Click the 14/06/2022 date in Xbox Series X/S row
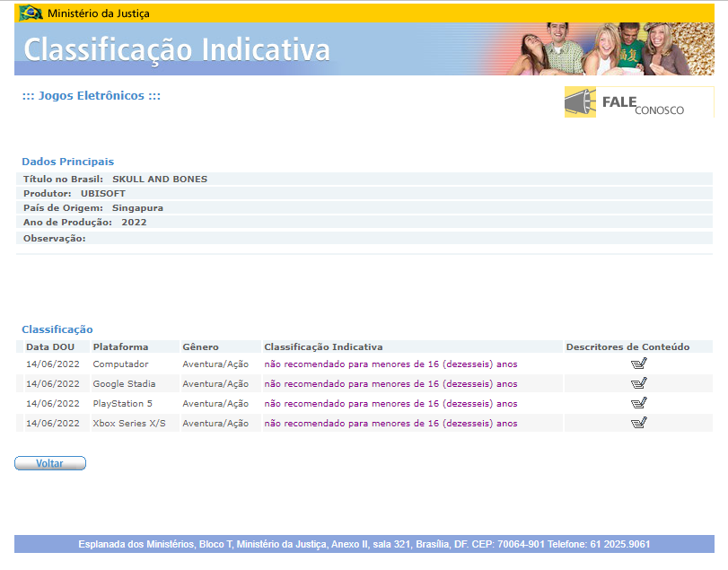Image resolution: width=728 pixels, height=570 pixels. tap(53, 424)
